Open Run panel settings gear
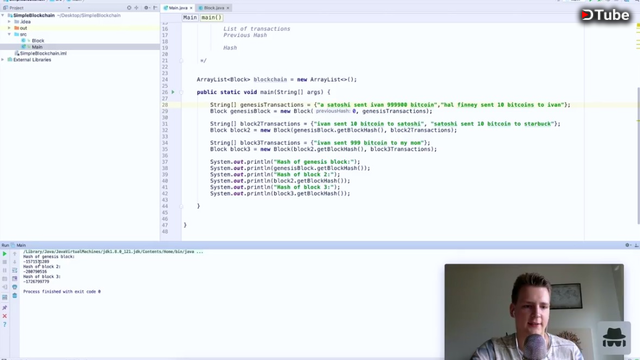The width and height of the screenshot is (640, 360). 628,245
